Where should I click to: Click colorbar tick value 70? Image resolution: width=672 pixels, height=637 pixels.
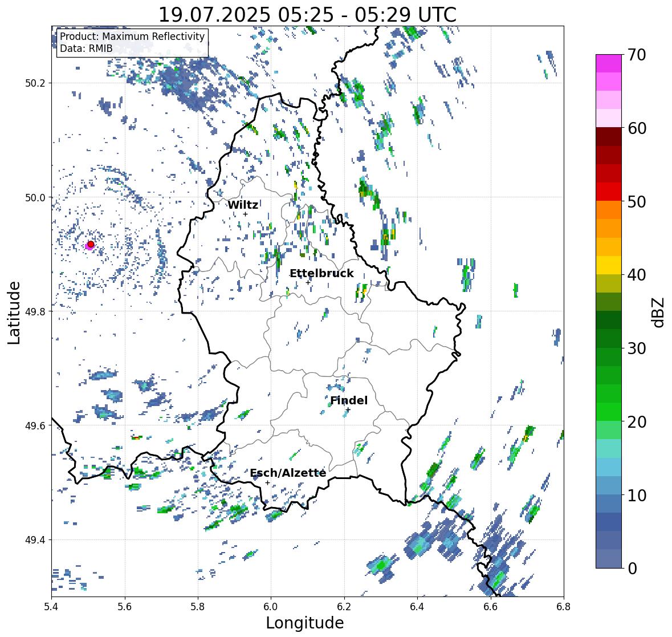tap(637, 55)
